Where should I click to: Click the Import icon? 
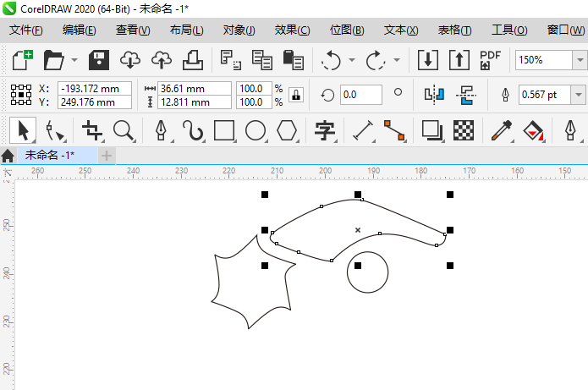[428, 60]
